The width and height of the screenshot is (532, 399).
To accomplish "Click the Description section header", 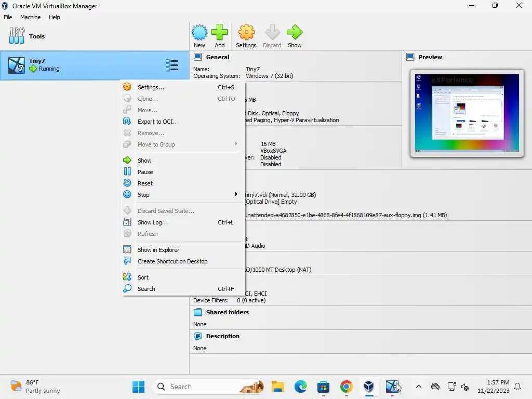I will click(x=222, y=336).
